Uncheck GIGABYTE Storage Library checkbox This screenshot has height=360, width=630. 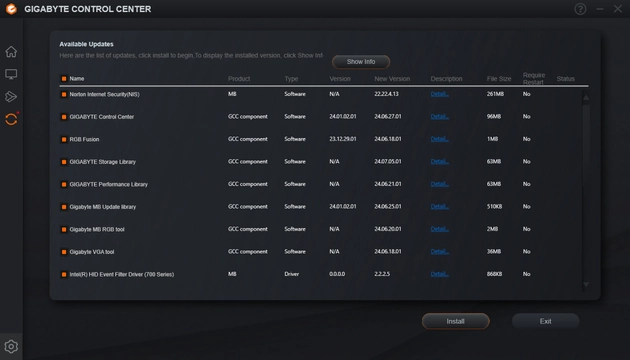[63, 162]
